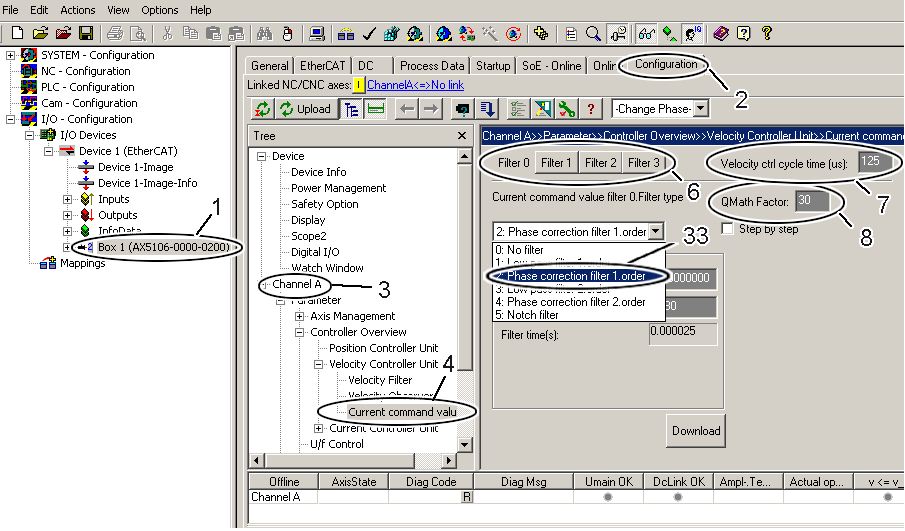
Task: Select 0: No filter option
Action: (577, 250)
